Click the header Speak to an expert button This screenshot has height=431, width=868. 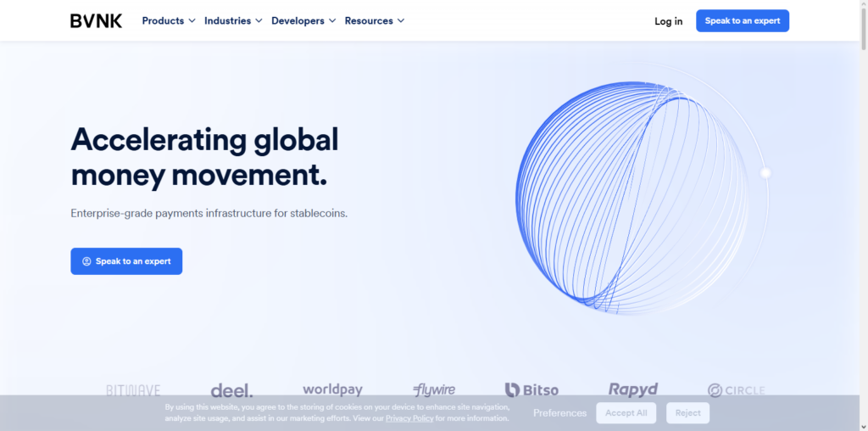pyautogui.click(x=743, y=20)
